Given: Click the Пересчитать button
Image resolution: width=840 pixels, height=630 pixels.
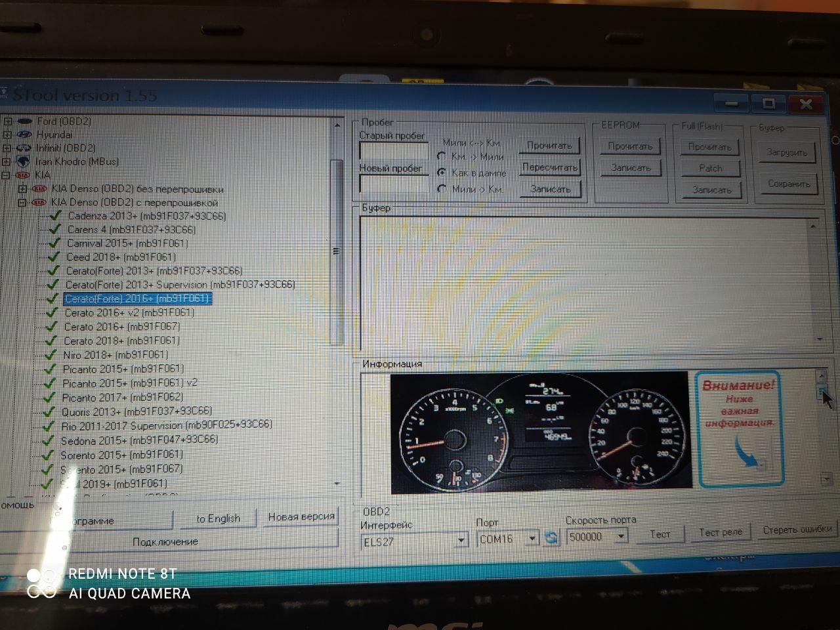Looking at the screenshot, I should point(549,167).
